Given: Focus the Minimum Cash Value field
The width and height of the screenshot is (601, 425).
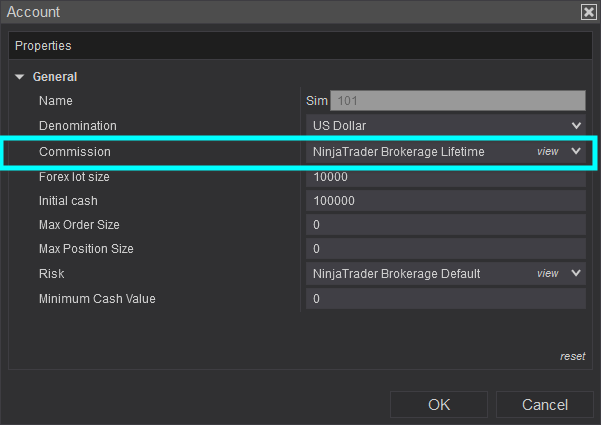Looking at the screenshot, I should (x=445, y=299).
